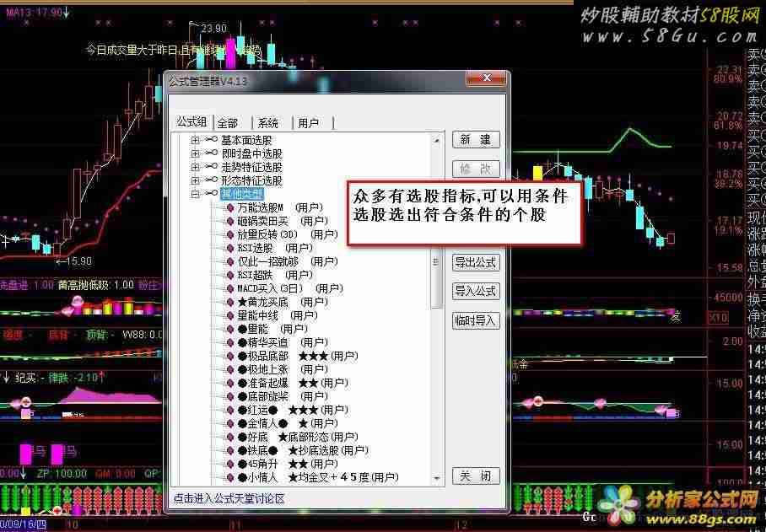766x532 pixels.
Task: Click the formula icon beside MACD买入(3日)
Action: (x=229, y=288)
